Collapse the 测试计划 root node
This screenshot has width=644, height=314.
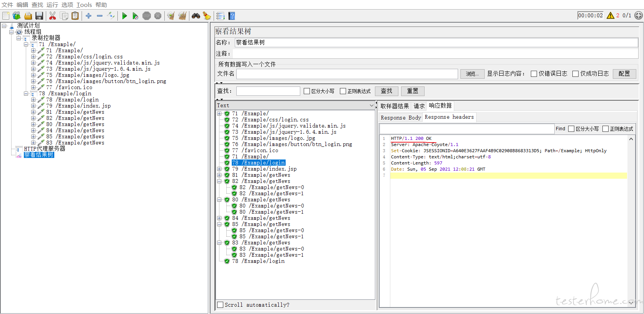4,26
